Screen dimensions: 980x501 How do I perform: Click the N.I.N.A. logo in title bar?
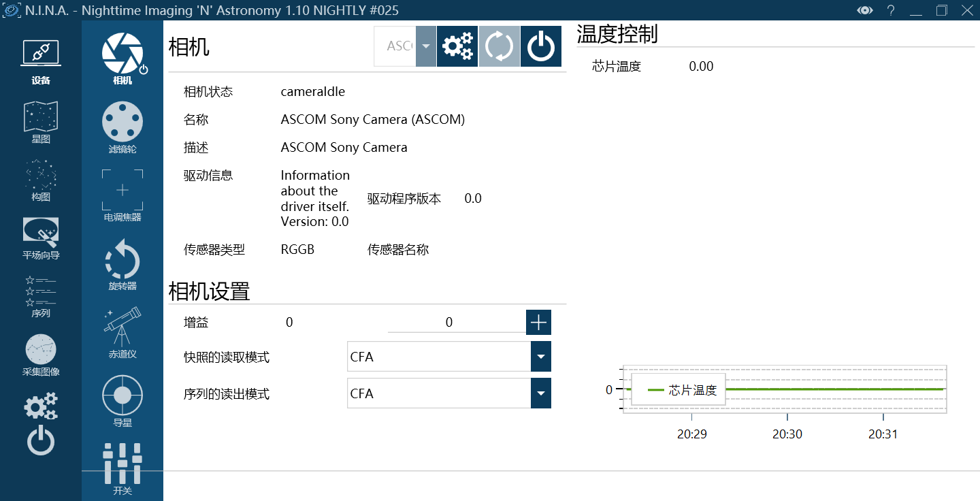pos(12,10)
